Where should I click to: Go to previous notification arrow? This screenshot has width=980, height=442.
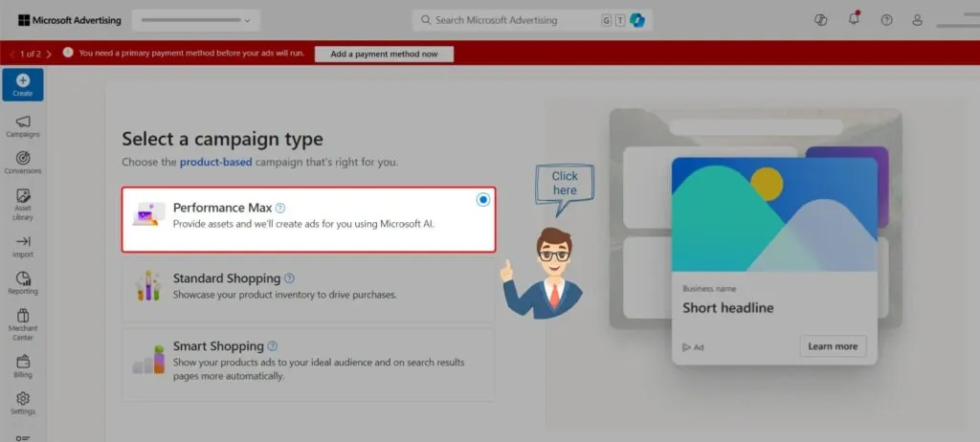(x=11, y=55)
